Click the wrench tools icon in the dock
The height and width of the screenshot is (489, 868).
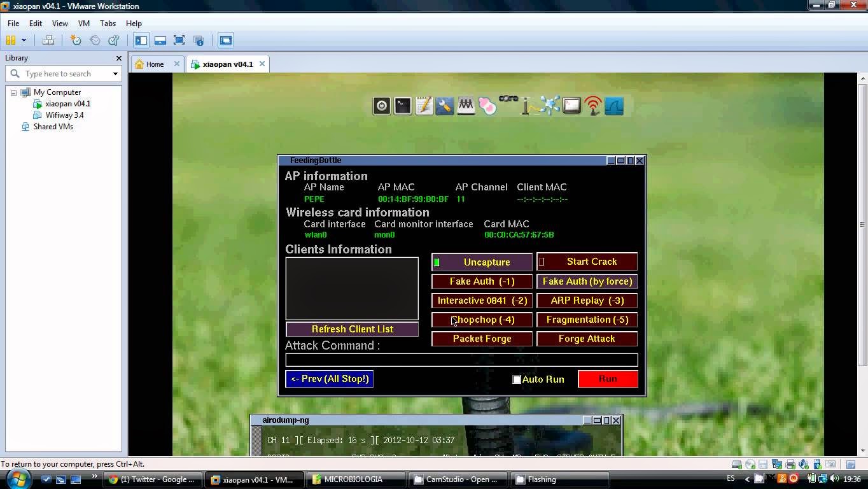coord(445,106)
